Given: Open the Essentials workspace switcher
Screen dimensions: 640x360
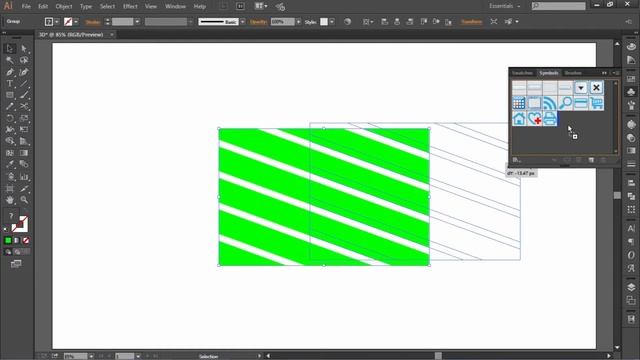Looking at the screenshot, I should [x=504, y=6].
